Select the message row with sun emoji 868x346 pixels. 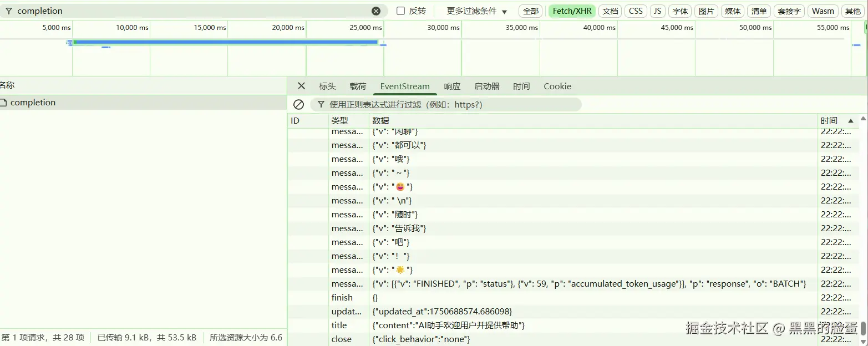(573, 270)
